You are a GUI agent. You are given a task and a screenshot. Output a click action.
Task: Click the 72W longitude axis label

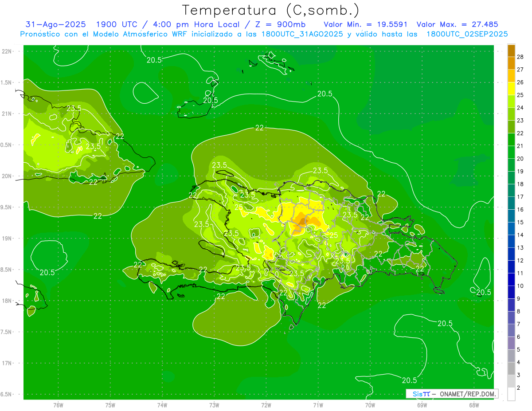coord(266,405)
